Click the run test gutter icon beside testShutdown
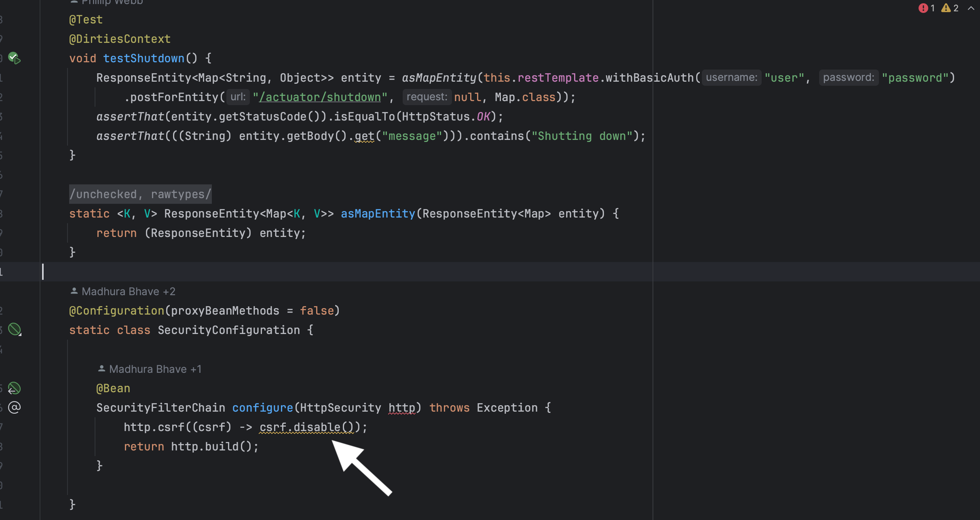 coord(14,58)
